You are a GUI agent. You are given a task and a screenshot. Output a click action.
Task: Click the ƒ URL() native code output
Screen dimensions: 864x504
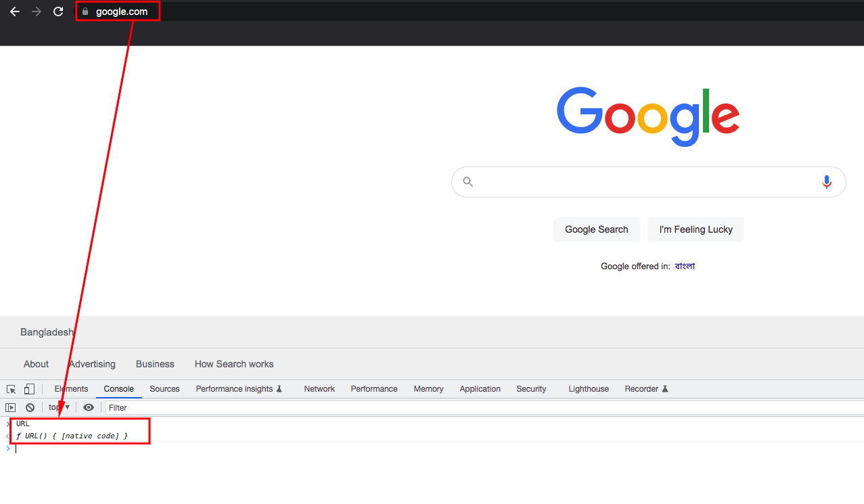72,436
